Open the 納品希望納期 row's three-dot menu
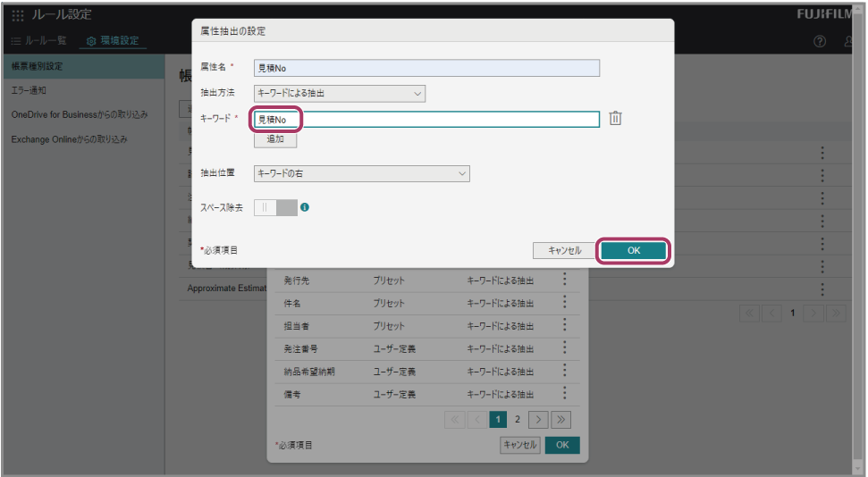 [x=565, y=370]
